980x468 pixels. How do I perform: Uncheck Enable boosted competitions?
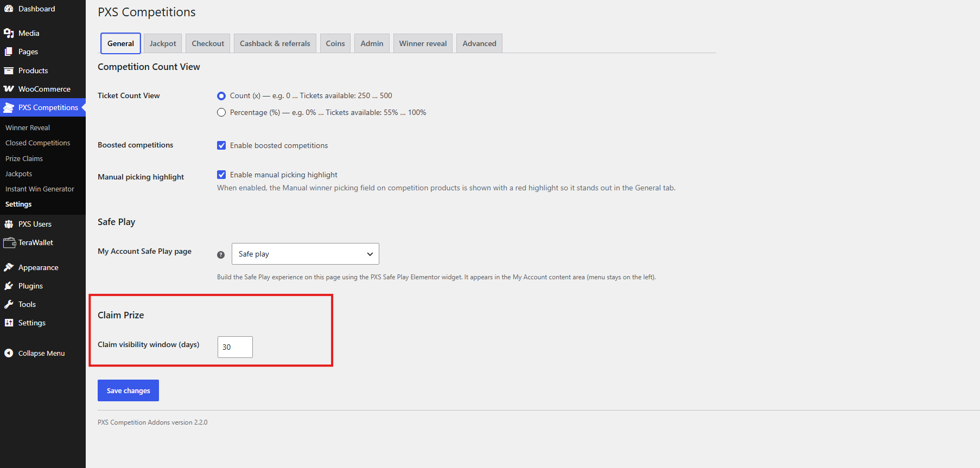pos(221,145)
